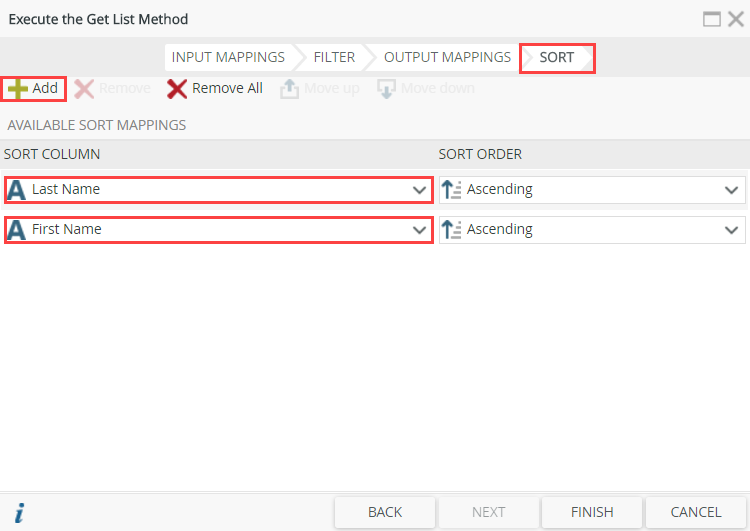The width and height of the screenshot is (750, 531).
Task: Open the sort order dropdown arrow for First Name
Action: coord(731,230)
